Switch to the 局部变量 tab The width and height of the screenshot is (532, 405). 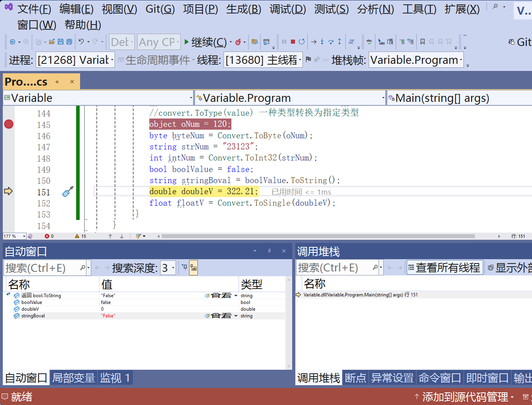pos(75,378)
